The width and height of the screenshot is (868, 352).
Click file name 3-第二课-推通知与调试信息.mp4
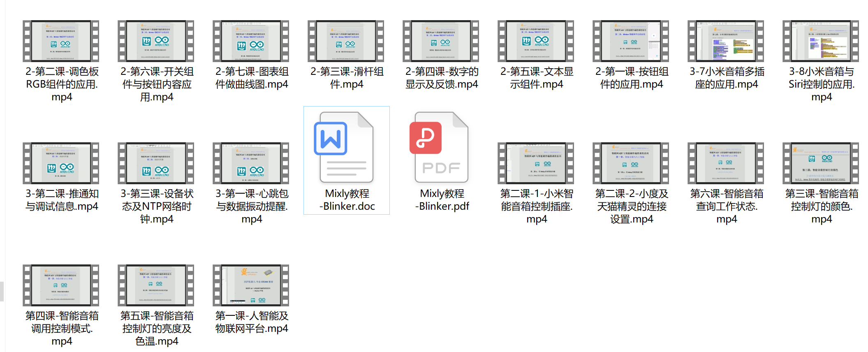coord(62,200)
